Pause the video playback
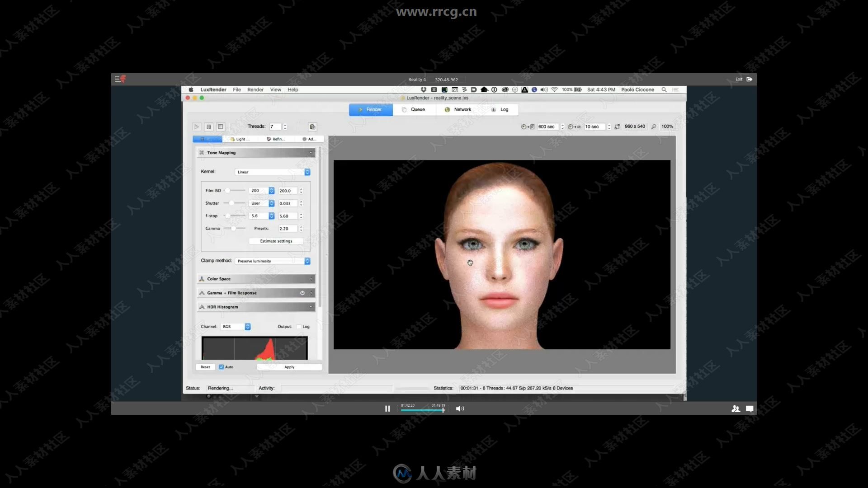 (x=387, y=408)
